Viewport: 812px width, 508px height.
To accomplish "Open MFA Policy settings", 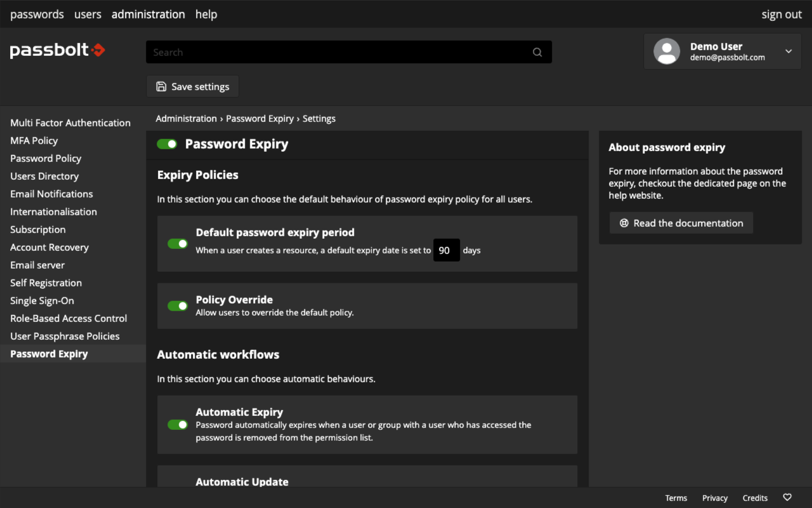I will pyautogui.click(x=34, y=140).
